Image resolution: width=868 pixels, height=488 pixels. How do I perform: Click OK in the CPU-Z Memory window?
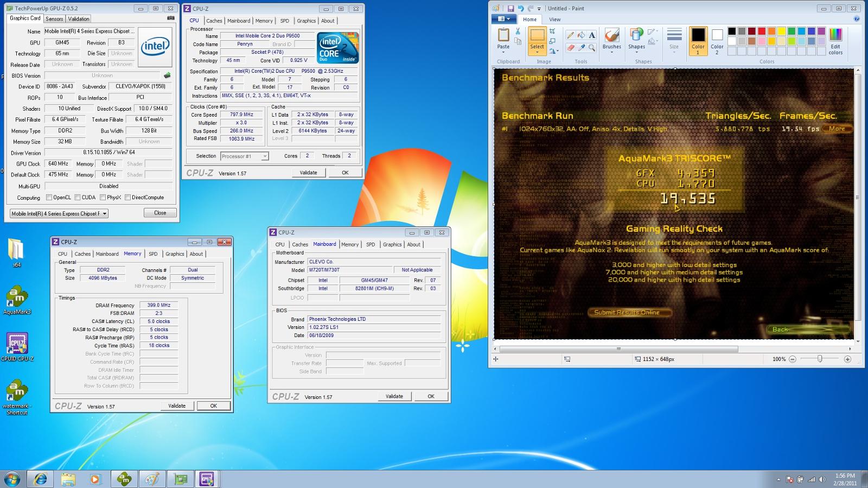[x=214, y=406]
